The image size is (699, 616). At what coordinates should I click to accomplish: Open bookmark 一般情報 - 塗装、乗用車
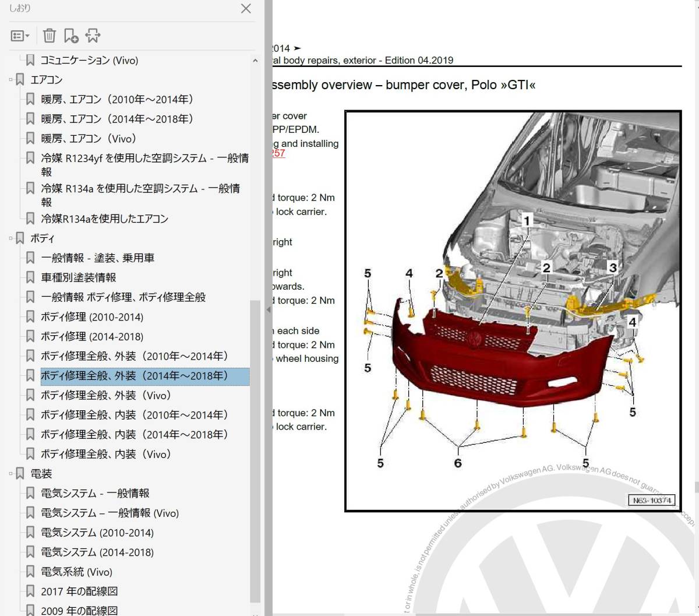[97, 258]
